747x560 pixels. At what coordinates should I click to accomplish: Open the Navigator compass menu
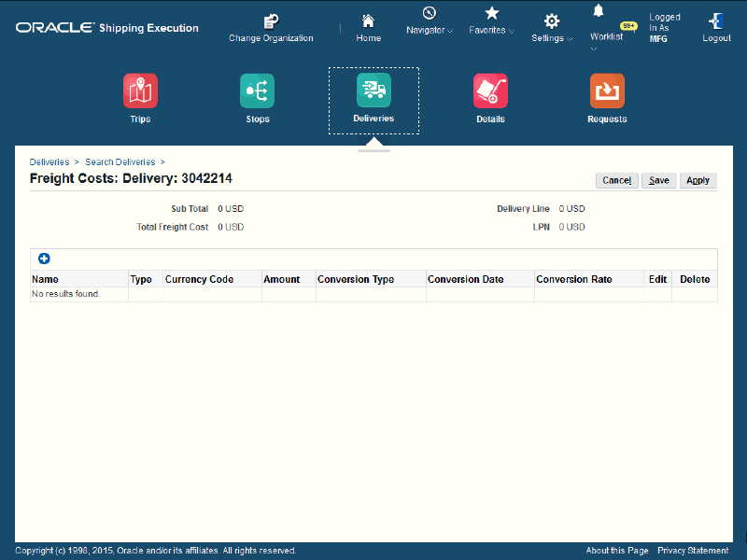pyautogui.click(x=430, y=13)
